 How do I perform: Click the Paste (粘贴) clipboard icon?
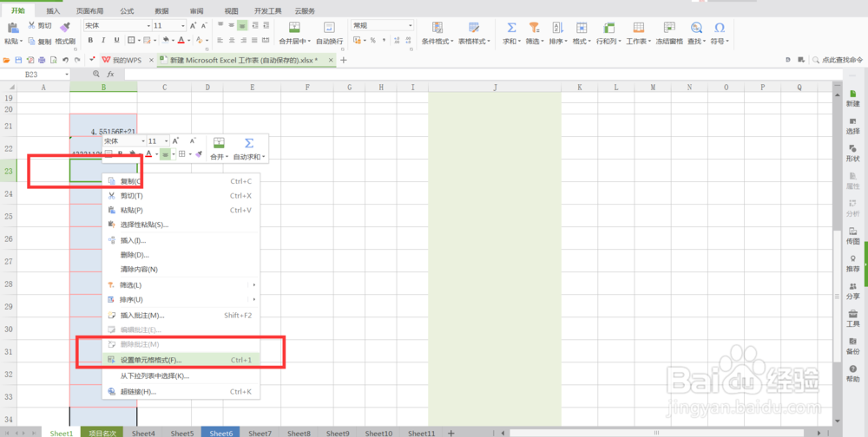pyautogui.click(x=14, y=27)
